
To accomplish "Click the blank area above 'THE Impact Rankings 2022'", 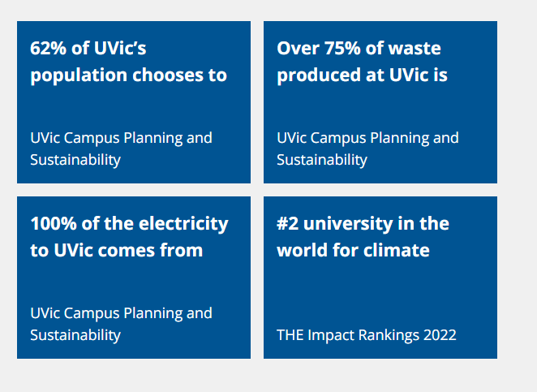I will coord(380,292).
